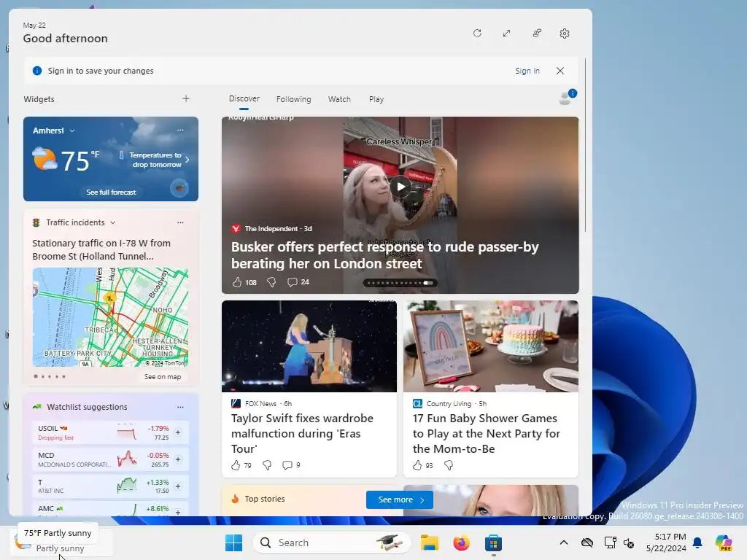
Task: Click the OneDrive cloud tray icon
Action: (x=587, y=542)
